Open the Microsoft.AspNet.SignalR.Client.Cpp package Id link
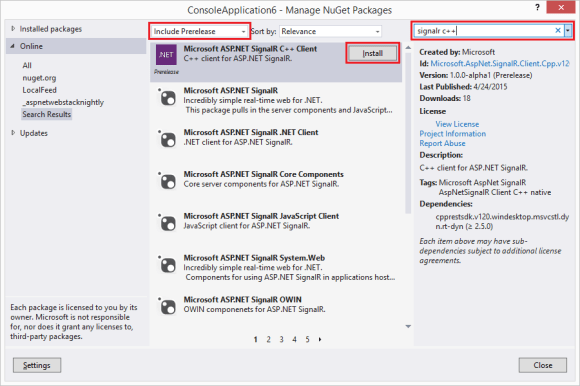The height and width of the screenshot is (386, 580). [500, 64]
